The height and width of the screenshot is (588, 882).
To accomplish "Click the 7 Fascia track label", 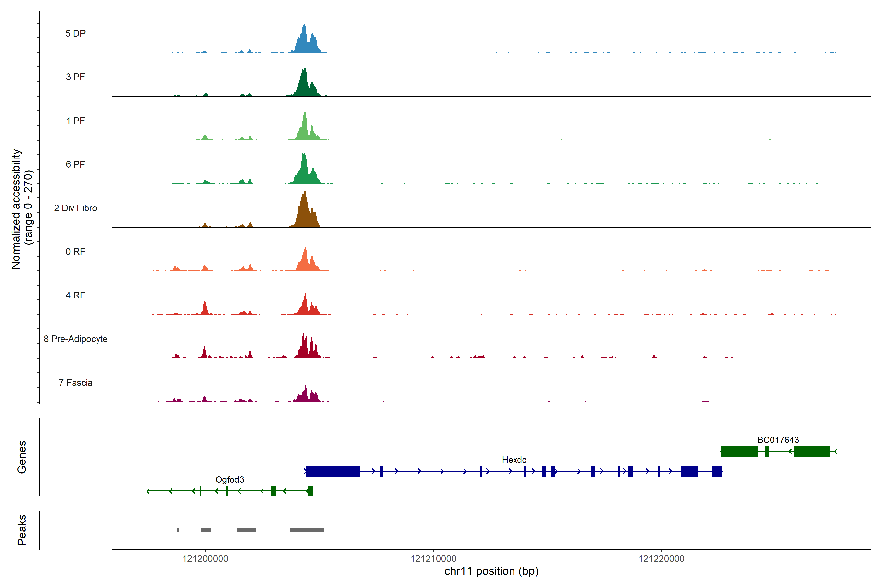I will pyautogui.click(x=75, y=383).
